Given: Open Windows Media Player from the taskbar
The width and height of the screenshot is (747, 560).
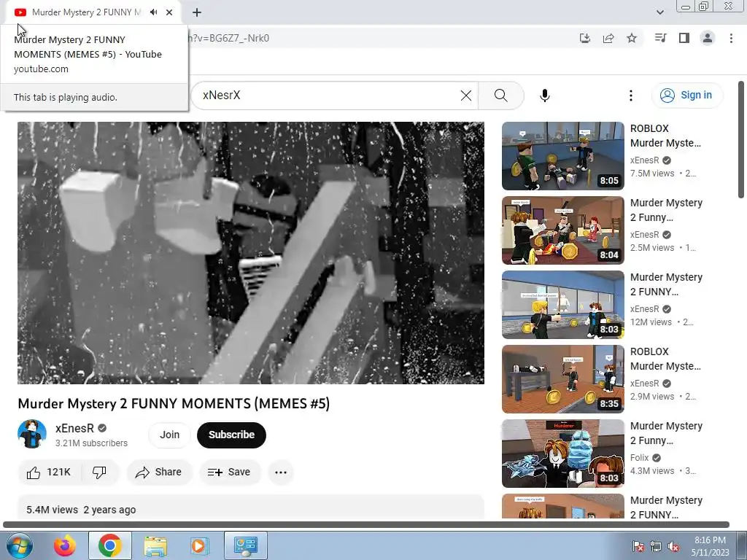Looking at the screenshot, I should [x=200, y=545].
